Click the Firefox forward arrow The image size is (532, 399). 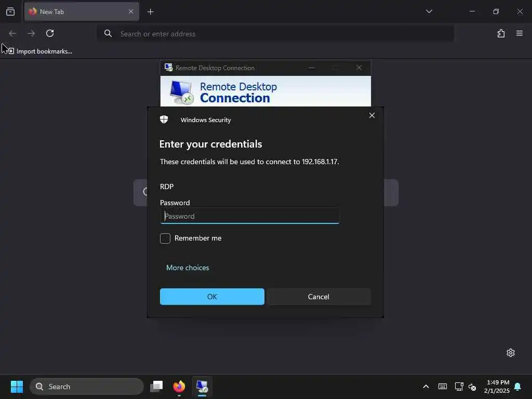31,33
